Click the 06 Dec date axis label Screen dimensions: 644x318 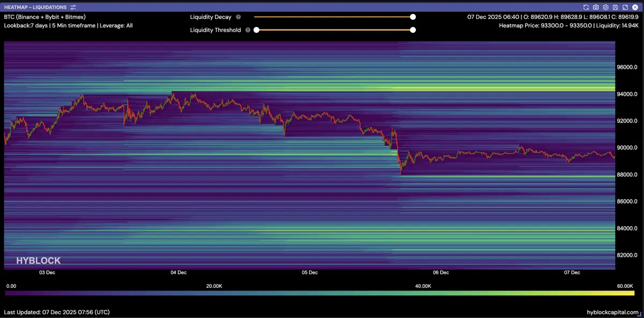441,273
